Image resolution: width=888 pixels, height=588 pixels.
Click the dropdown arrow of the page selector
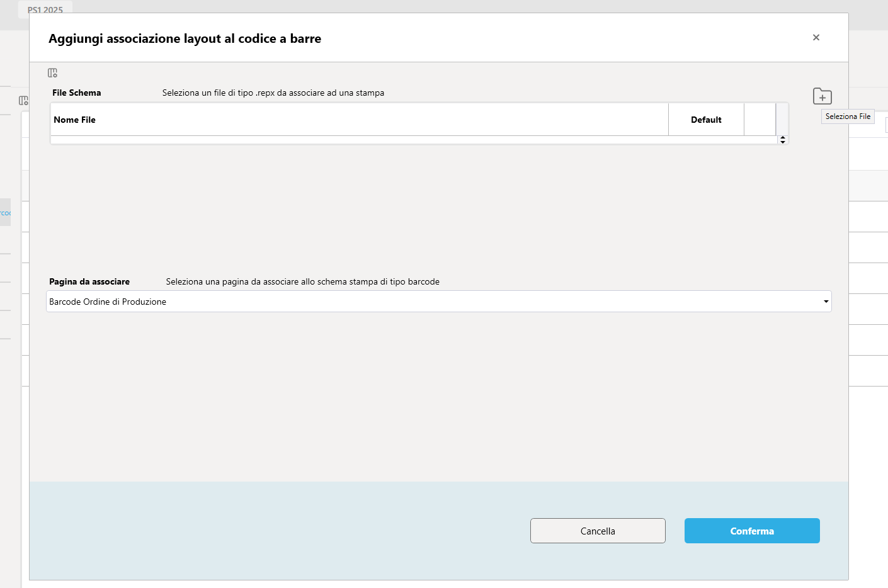(826, 302)
